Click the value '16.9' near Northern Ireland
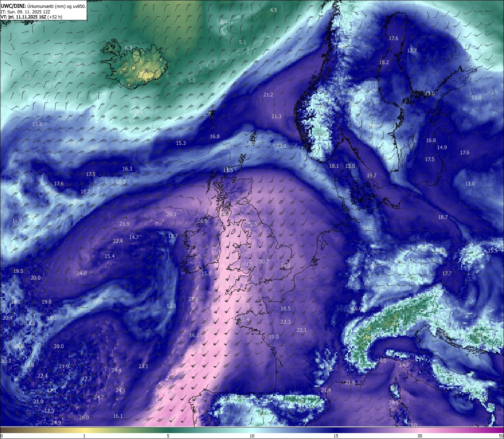The width and height of the screenshot is (504, 439). 202,221
